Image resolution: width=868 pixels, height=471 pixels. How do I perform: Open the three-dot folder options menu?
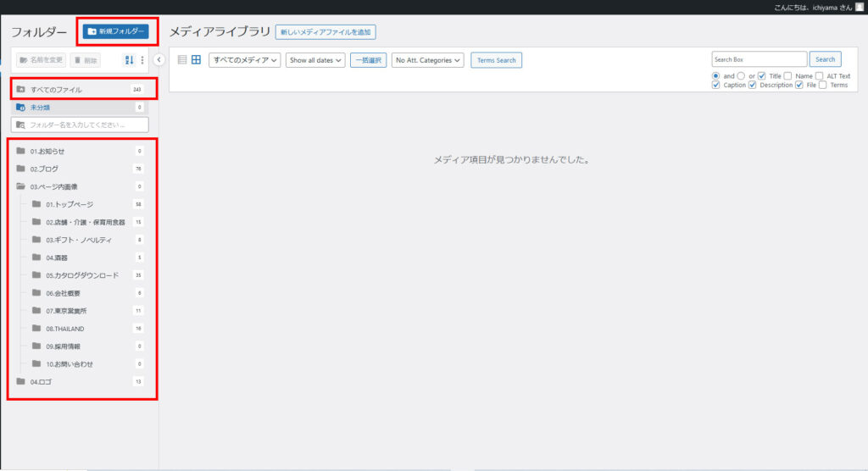(142, 60)
